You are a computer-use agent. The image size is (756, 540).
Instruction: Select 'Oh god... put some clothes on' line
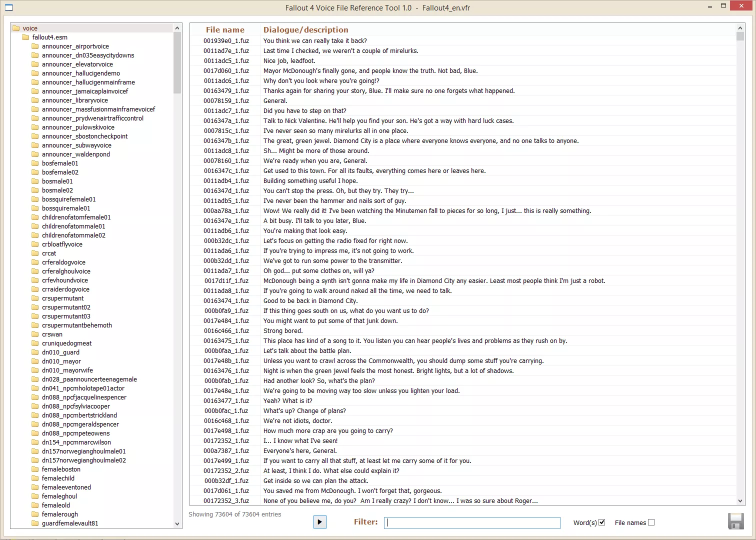(x=319, y=270)
